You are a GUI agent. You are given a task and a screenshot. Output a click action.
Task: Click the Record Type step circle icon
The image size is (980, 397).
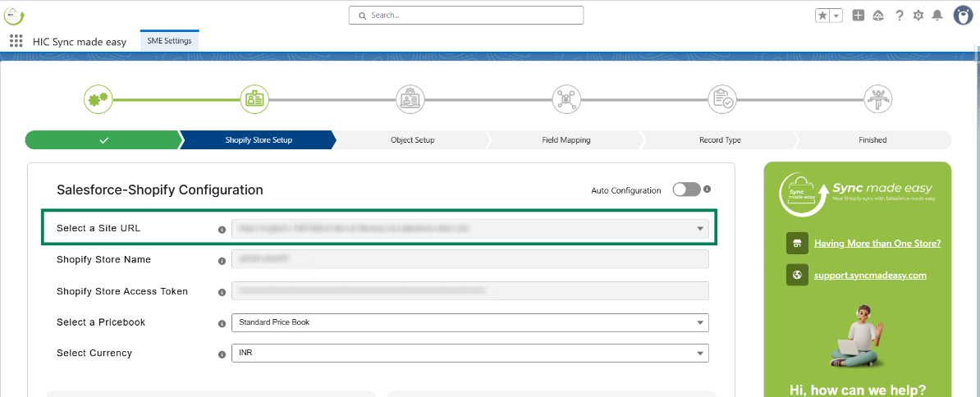click(722, 98)
